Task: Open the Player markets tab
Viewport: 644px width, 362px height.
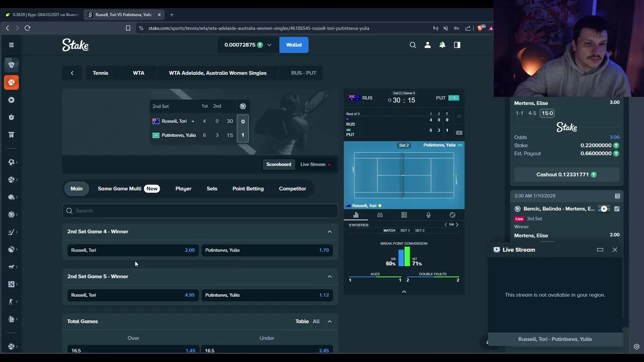Action: point(183,189)
